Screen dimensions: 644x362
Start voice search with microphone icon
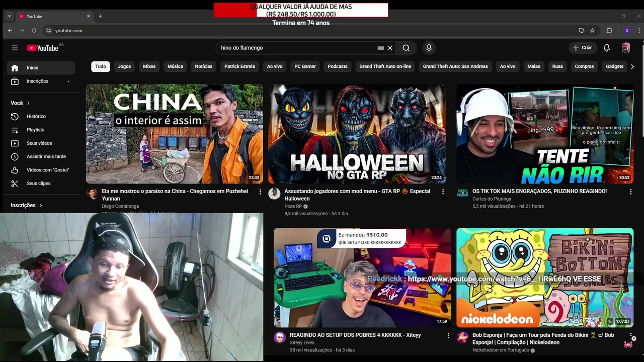[x=429, y=48]
